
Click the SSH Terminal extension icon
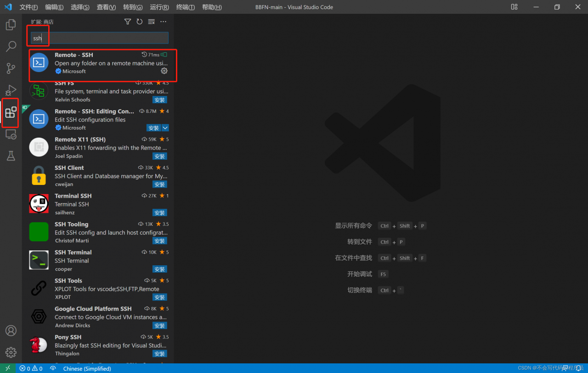(x=39, y=260)
